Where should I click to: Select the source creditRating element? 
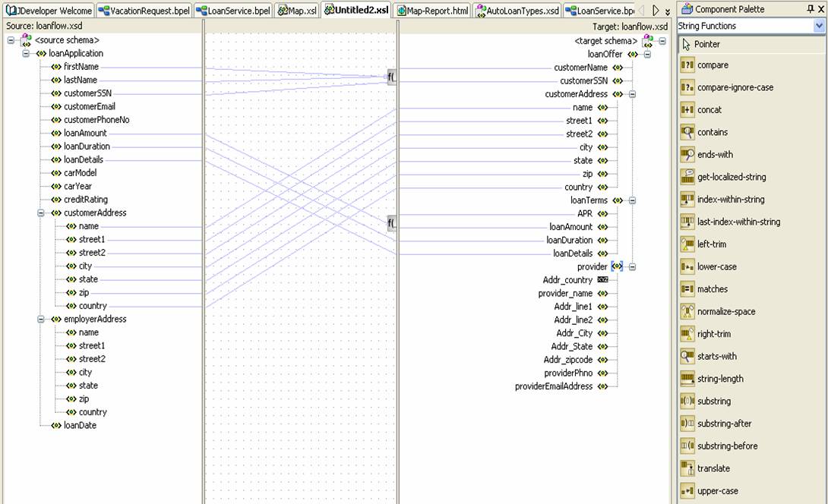tap(86, 200)
